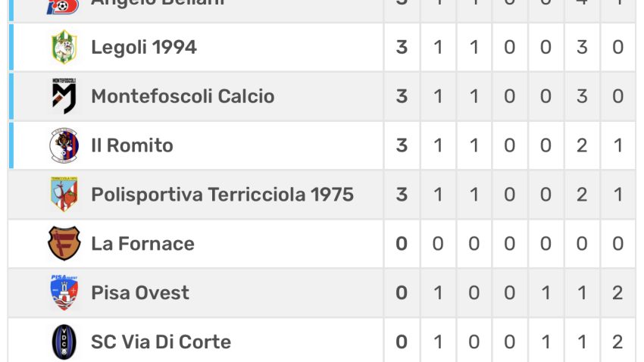Click the Montefoscoli Calcio logo
This screenshot has width=644, height=362.
(x=64, y=96)
